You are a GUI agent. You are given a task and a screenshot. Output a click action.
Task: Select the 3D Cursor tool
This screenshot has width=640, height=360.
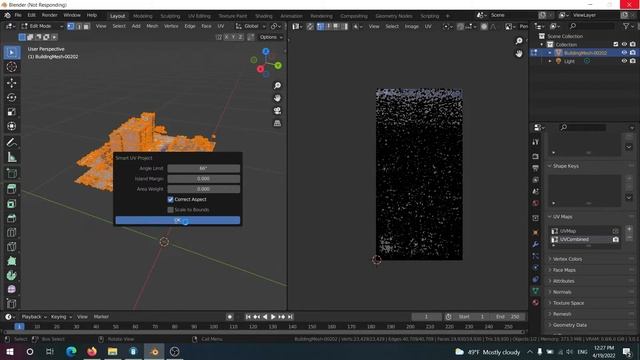coord(11,67)
